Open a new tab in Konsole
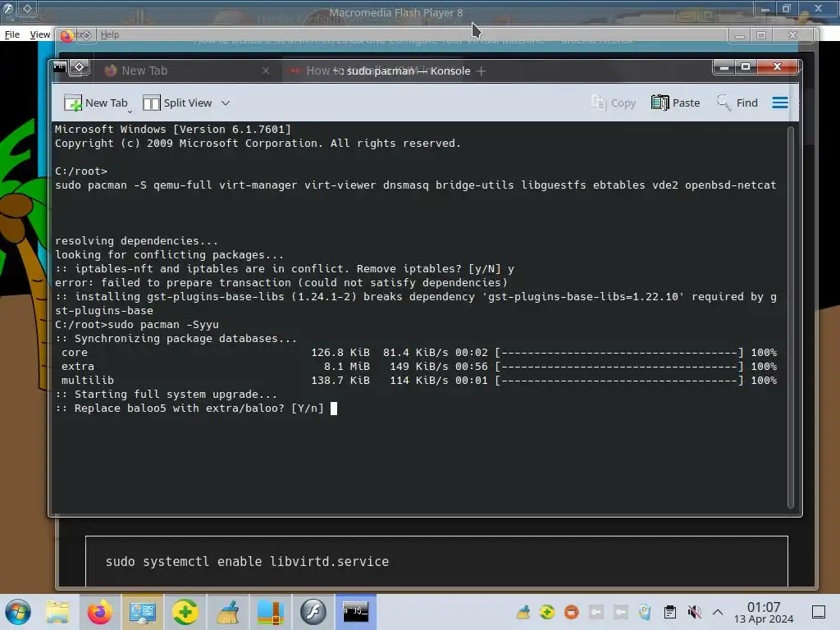Screen dimensions: 840x630 [95, 103]
